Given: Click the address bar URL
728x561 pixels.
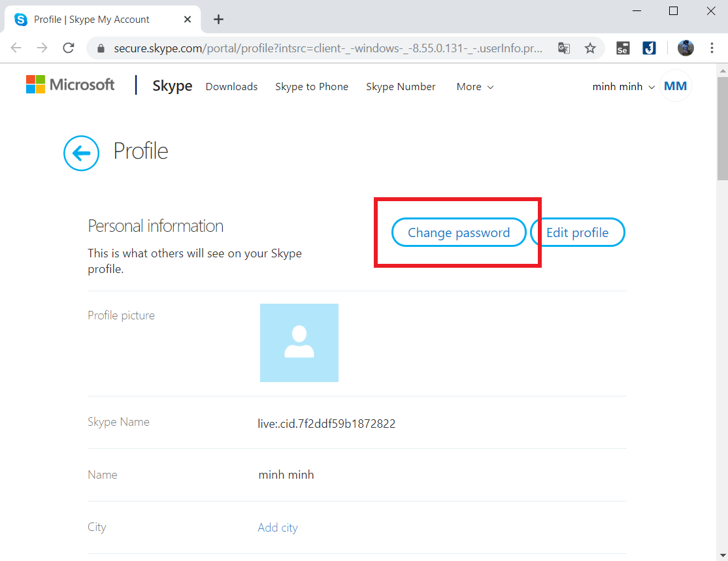Looking at the screenshot, I should (328, 48).
